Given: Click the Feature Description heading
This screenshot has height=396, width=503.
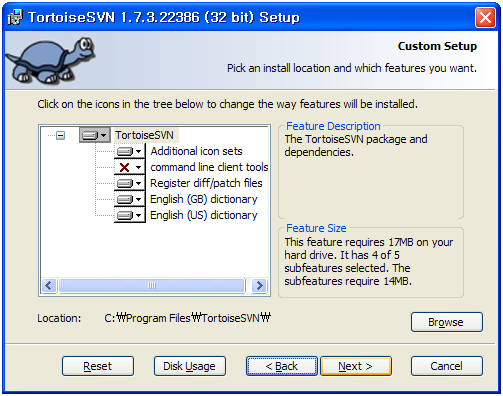Looking at the screenshot, I should [333, 126].
